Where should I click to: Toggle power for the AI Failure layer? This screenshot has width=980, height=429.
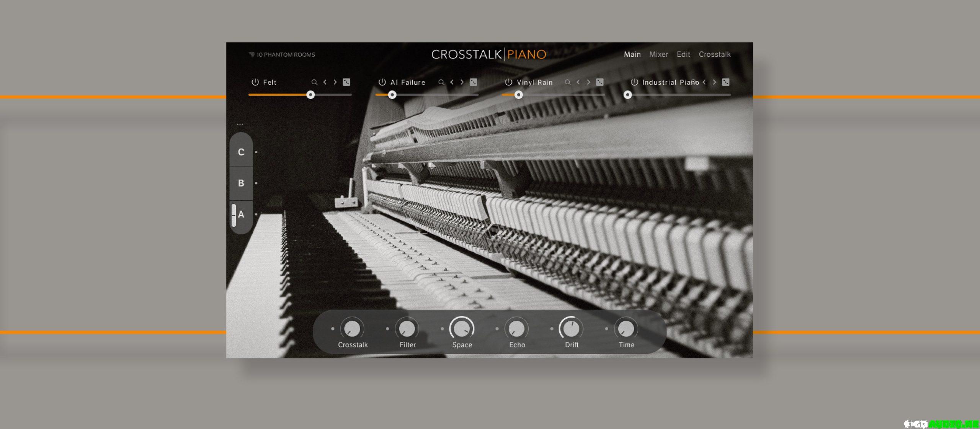click(x=382, y=82)
